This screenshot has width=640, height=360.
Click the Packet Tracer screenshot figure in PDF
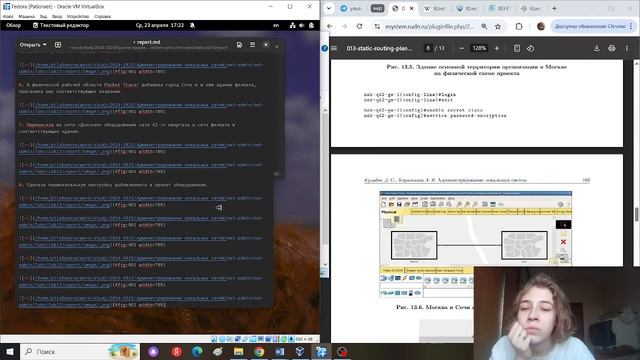476,244
